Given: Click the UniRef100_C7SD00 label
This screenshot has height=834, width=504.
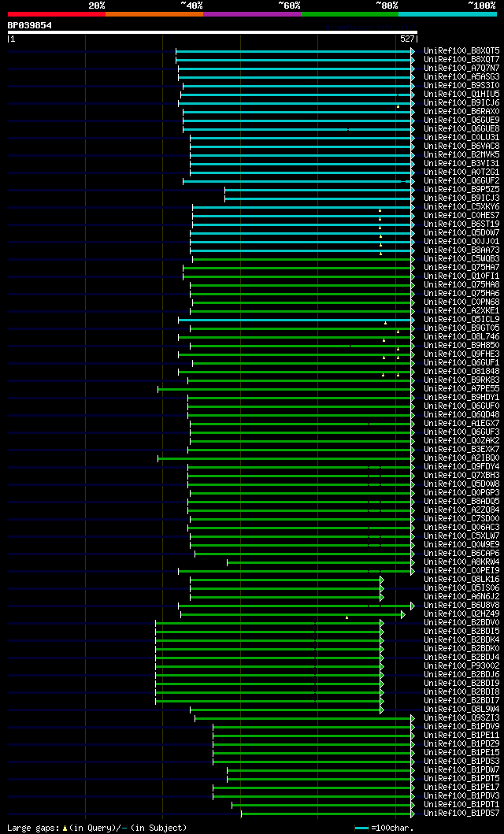Looking at the screenshot, I should [461, 520].
